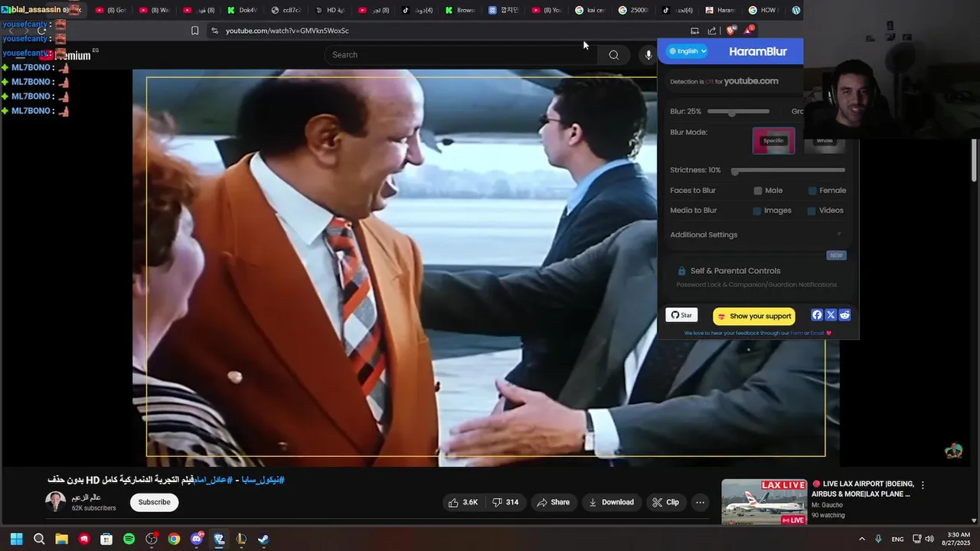Switch to the cc87c2 tab
The image size is (980, 551).
click(x=286, y=10)
